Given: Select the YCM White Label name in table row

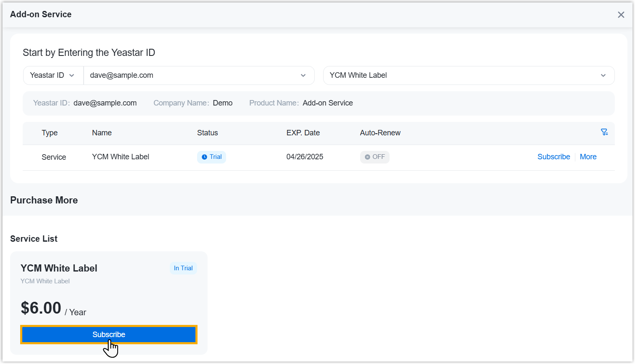Looking at the screenshot, I should pos(121,157).
